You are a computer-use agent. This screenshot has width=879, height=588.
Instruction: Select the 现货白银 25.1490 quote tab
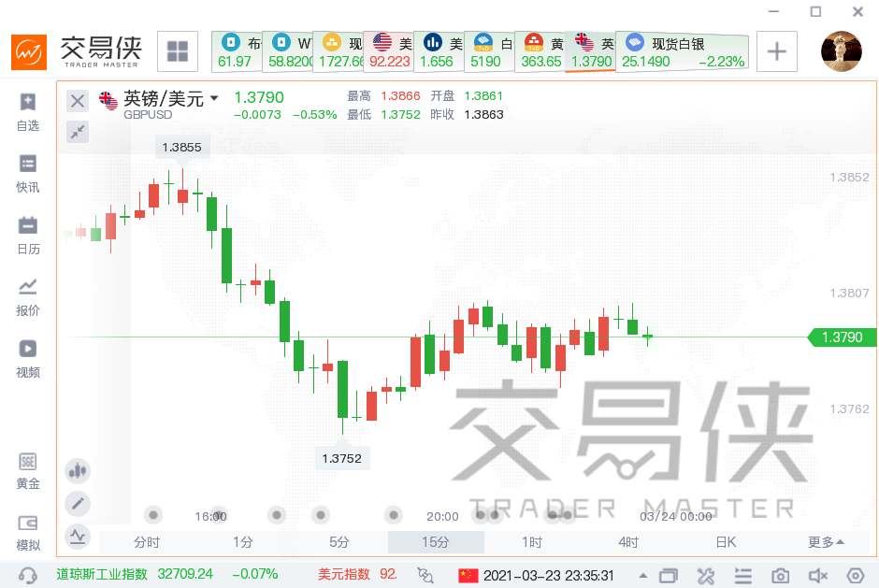(683, 51)
